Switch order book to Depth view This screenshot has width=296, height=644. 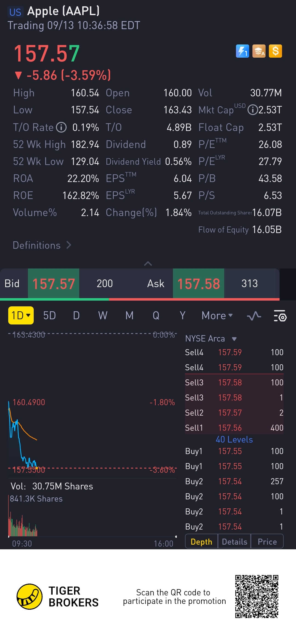[x=201, y=542]
